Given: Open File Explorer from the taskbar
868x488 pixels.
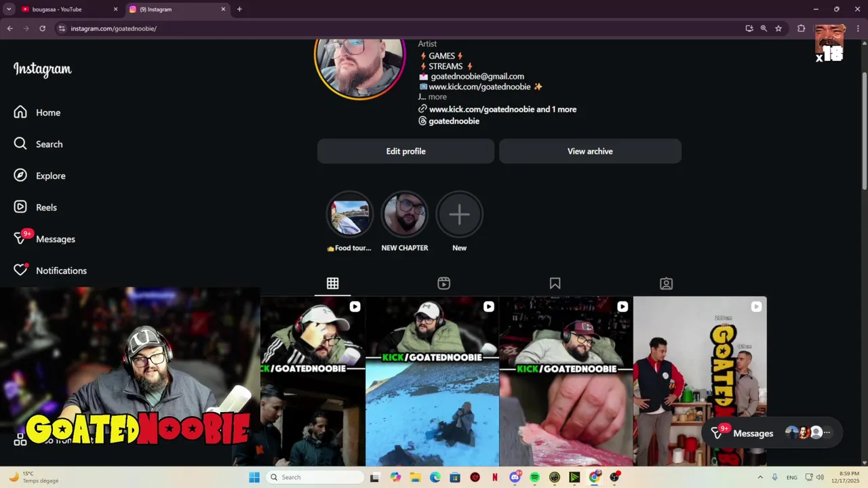Looking at the screenshot, I should [415, 477].
